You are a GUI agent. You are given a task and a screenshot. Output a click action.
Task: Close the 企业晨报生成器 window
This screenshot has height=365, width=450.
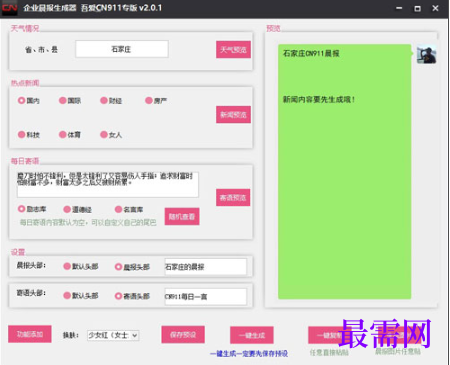click(x=435, y=8)
